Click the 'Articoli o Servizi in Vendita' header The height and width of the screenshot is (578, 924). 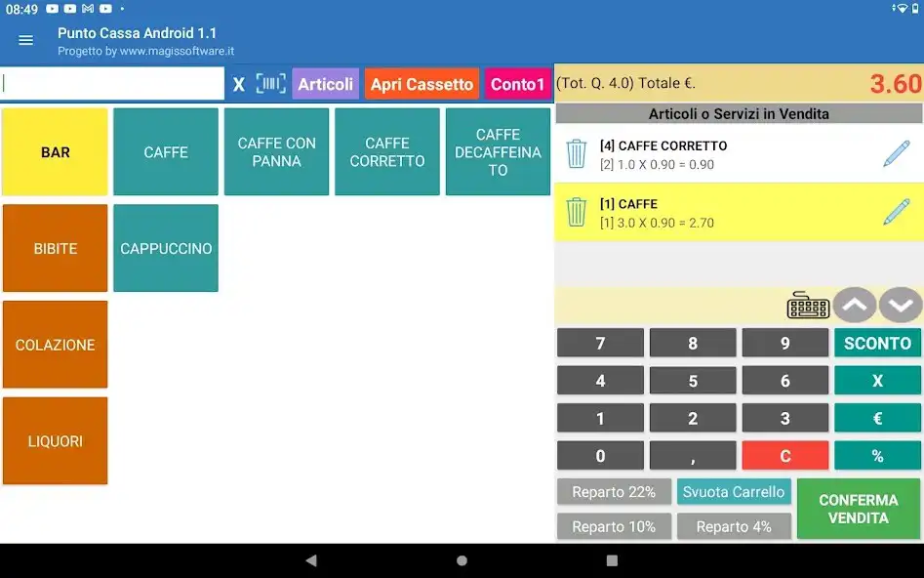click(x=739, y=113)
